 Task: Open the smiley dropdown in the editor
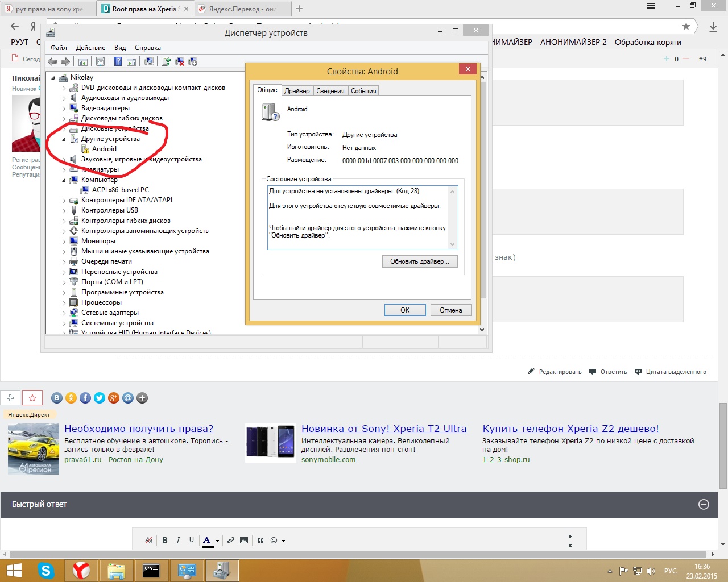coord(283,541)
